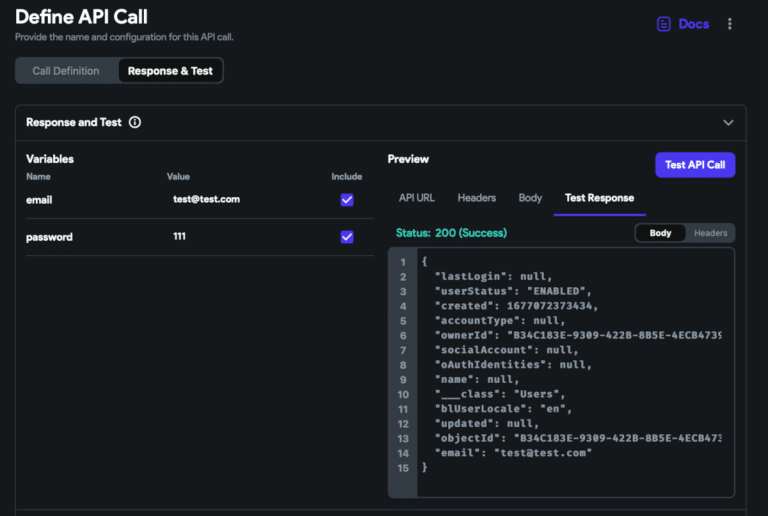Collapse the Response and Test section chevron
This screenshot has width=768, height=516.
(x=728, y=123)
